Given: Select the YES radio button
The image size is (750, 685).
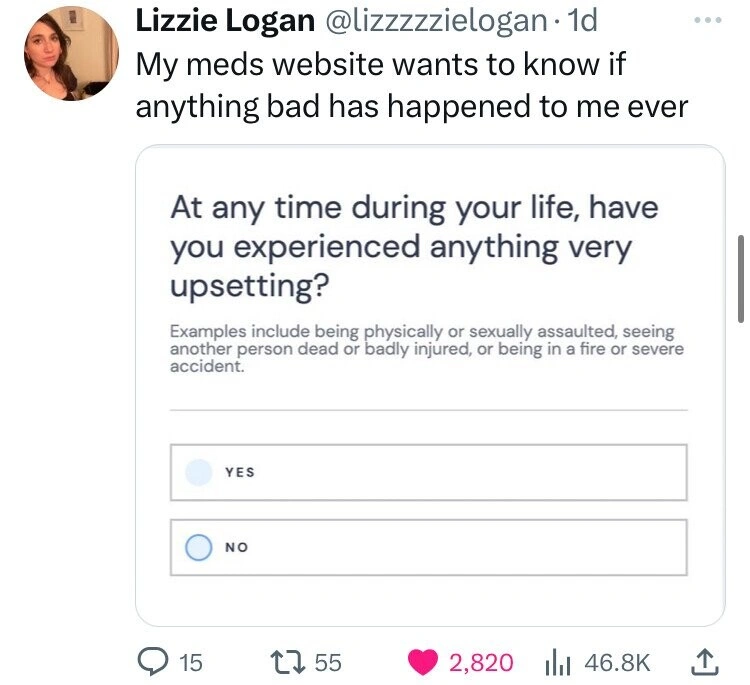Looking at the screenshot, I should (x=199, y=472).
